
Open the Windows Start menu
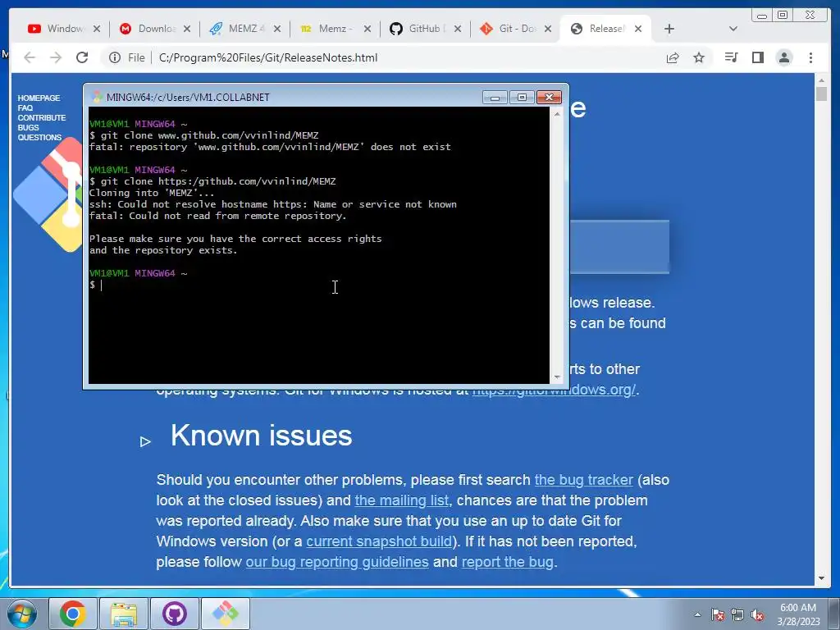pyautogui.click(x=22, y=614)
